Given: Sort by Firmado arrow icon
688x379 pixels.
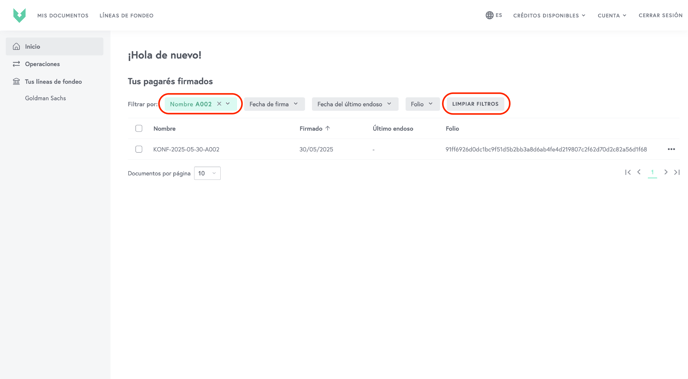Looking at the screenshot, I should [327, 129].
